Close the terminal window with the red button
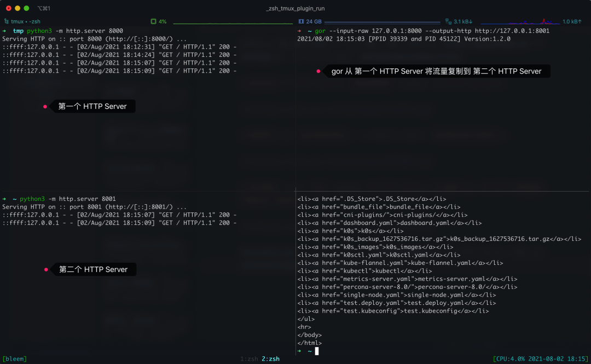 click(9, 8)
